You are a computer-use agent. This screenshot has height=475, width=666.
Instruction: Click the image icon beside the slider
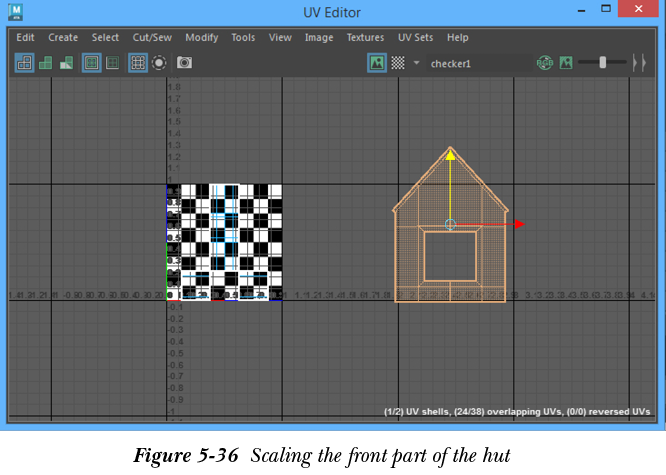pyautogui.click(x=566, y=62)
